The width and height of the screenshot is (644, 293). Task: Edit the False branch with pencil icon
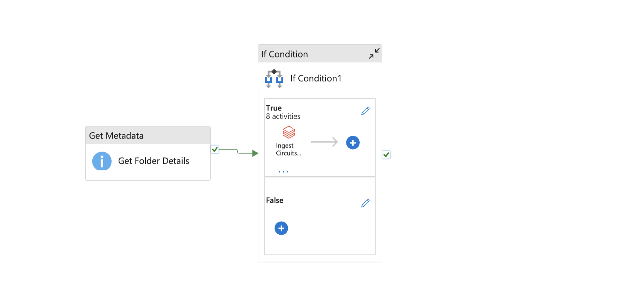point(365,203)
